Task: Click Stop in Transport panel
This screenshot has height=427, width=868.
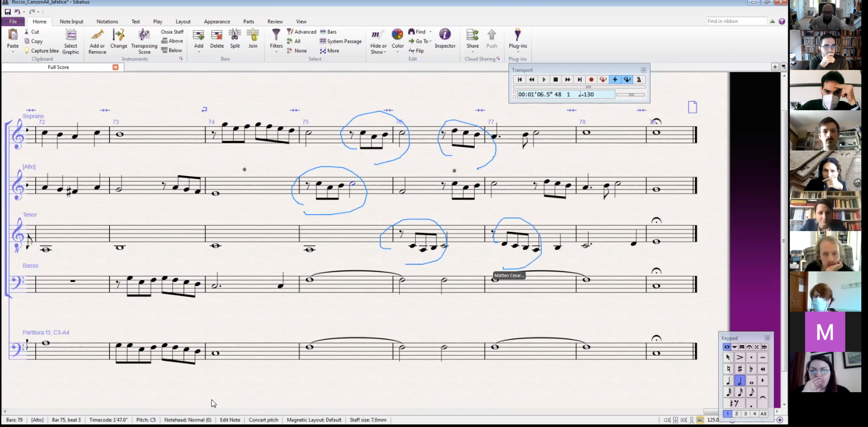Action: pyautogui.click(x=555, y=79)
